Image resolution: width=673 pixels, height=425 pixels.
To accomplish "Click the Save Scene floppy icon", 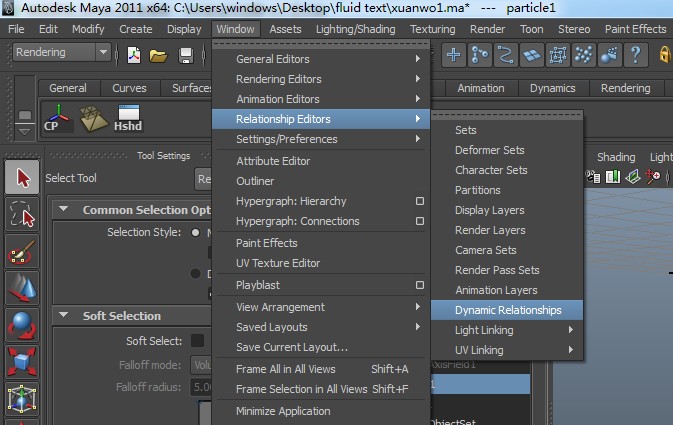I will [x=186, y=55].
